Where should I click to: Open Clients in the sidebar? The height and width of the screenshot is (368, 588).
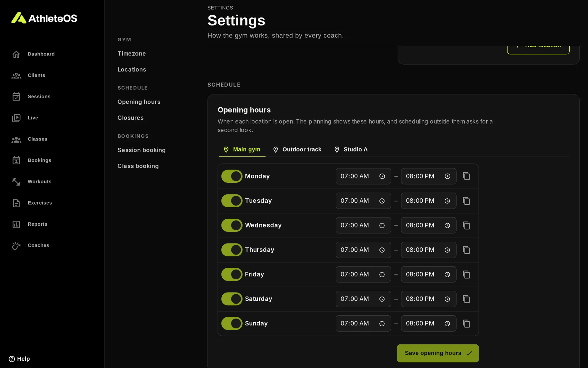click(28, 75)
